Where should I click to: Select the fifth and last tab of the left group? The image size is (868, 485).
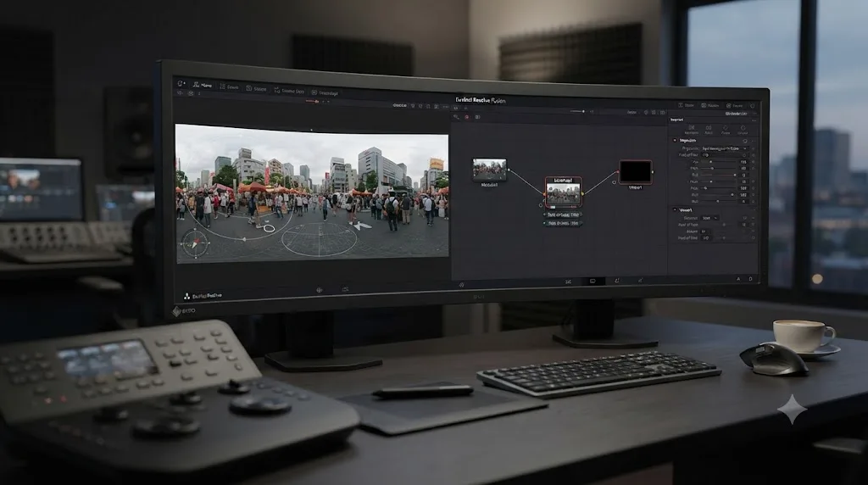pos(325,92)
